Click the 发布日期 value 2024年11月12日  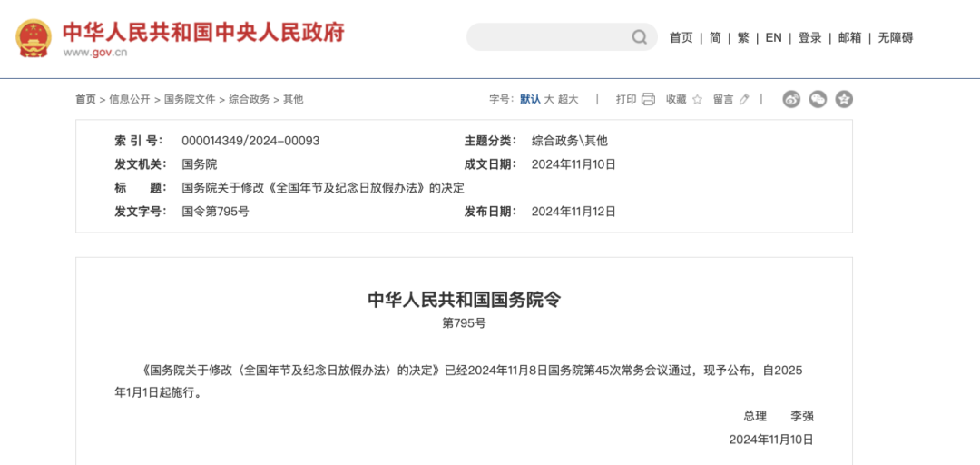[x=573, y=212]
